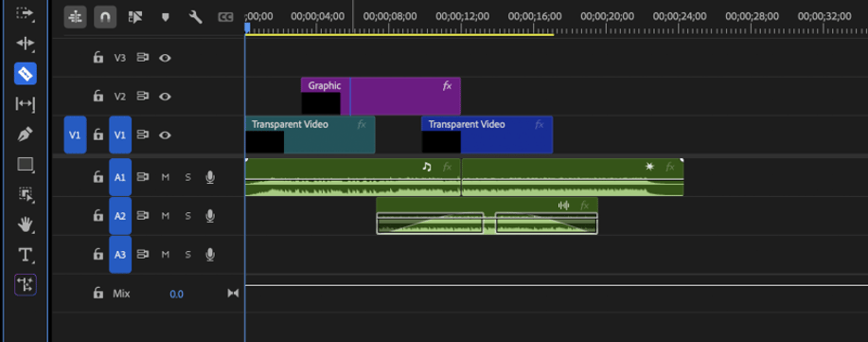Viewport: 868px width, 342px height.
Task: Toggle A3 track targeting
Action: click(x=120, y=255)
